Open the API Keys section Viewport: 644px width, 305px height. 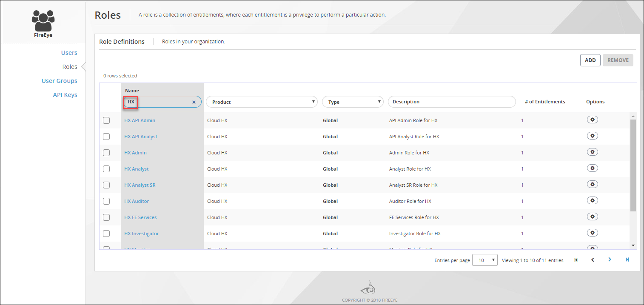pyautogui.click(x=65, y=95)
